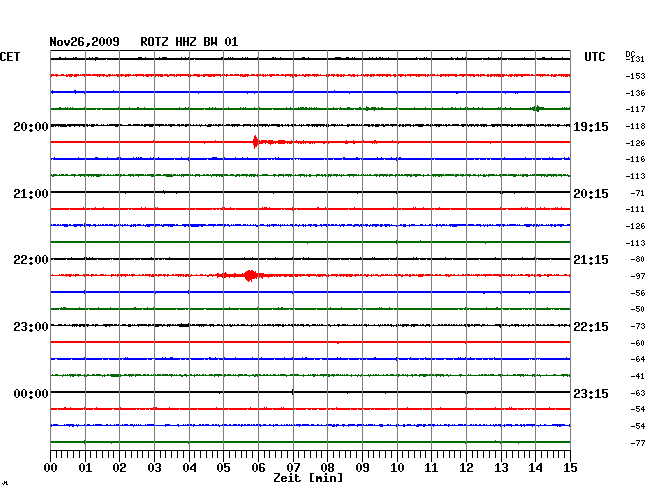Click the Zeit [min] axis title

pyautogui.click(x=308, y=478)
